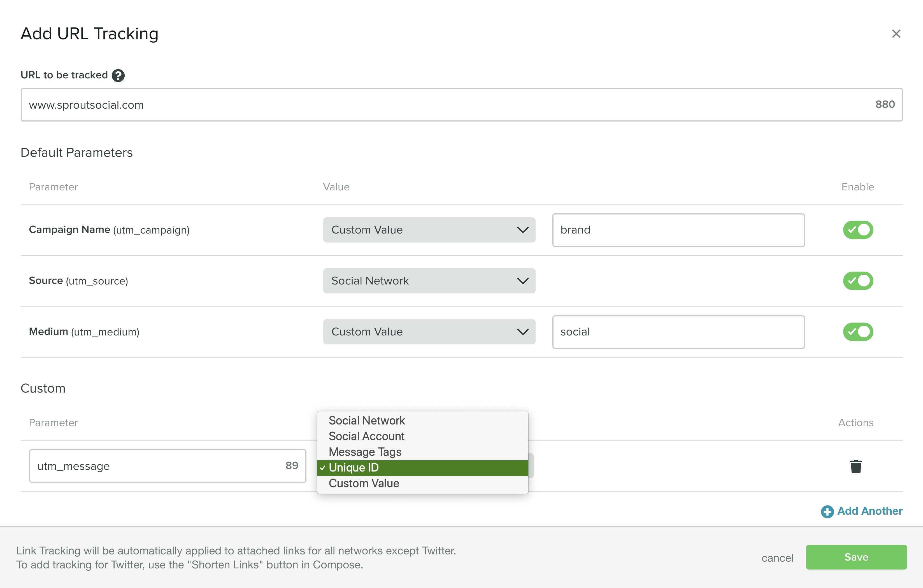923x588 pixels.
Task: Open the Campaign Name value dropdown
Action: (x=429, y=230)
